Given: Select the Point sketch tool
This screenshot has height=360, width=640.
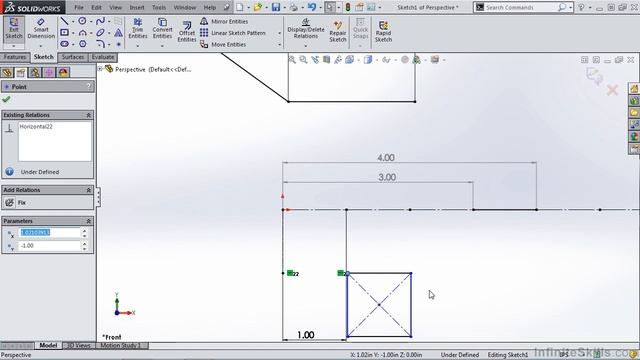Looking at the screenshot, I should 118,44.
